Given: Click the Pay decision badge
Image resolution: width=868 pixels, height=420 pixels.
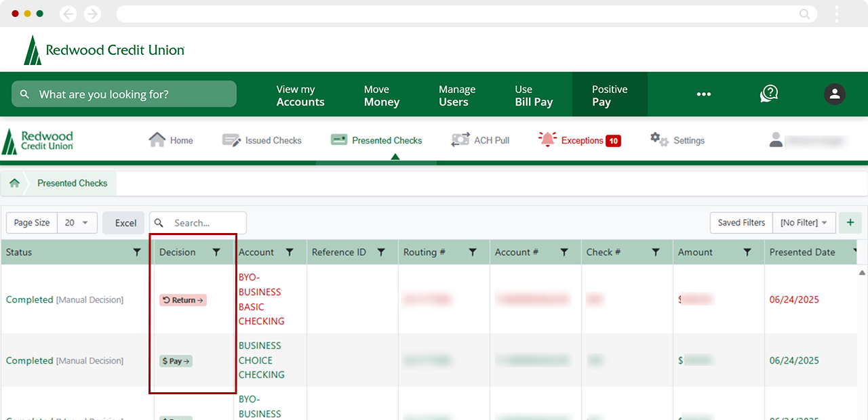Looking at the screenshot, I should (x=176, y=361).
